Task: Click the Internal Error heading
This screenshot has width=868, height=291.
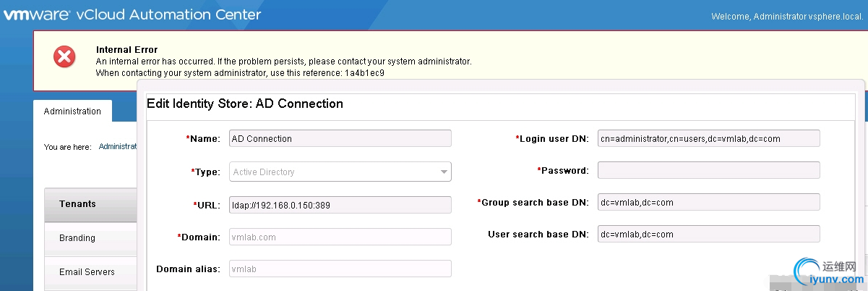Action: pyautogui.click(x=126, y=50)
